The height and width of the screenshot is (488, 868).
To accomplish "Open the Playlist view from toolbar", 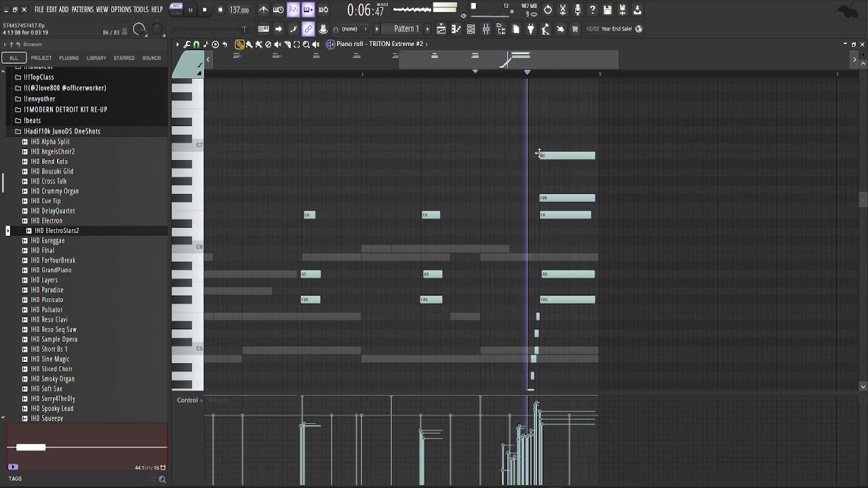I will 441,28.
